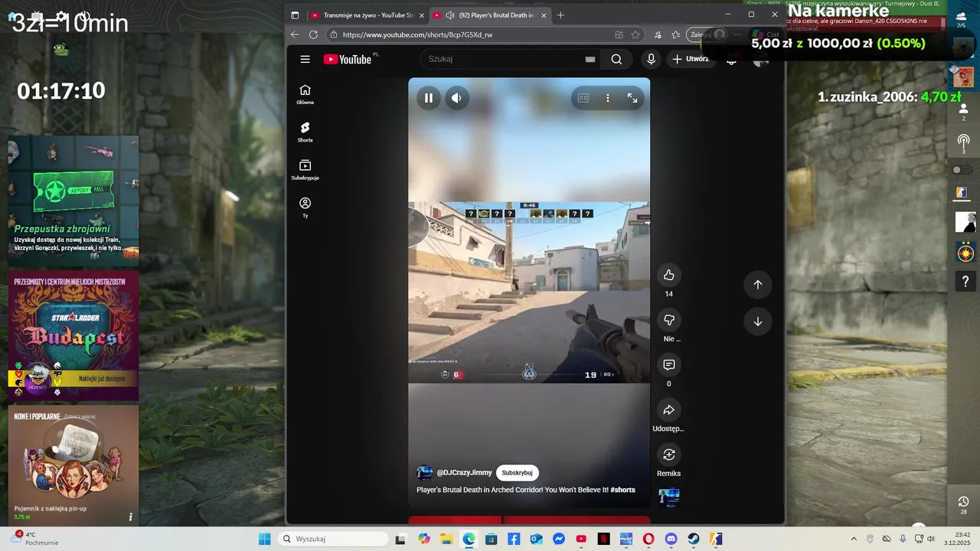
Task: Open the Ty section in sidebar
Action: [x=305, y=207]
